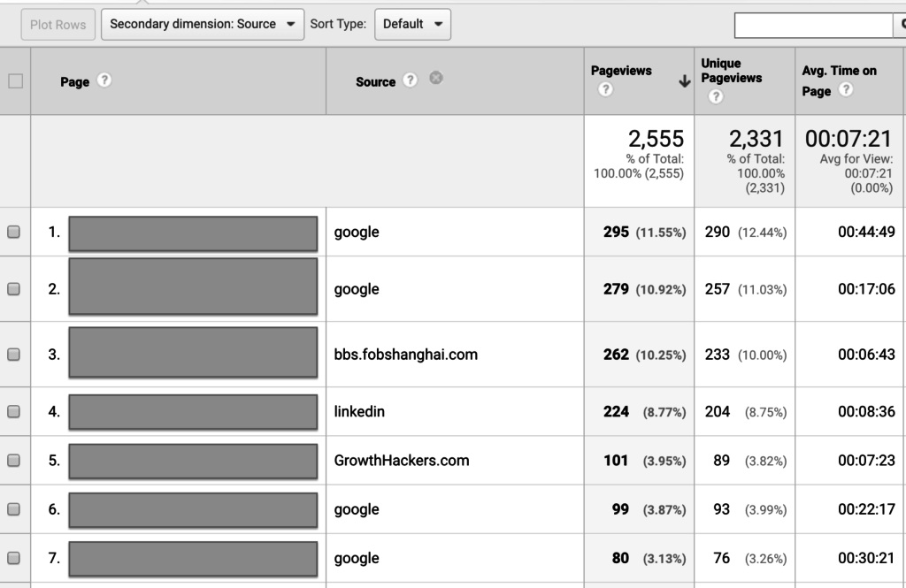Click the linkedin source cell

(x=359, y=411)
